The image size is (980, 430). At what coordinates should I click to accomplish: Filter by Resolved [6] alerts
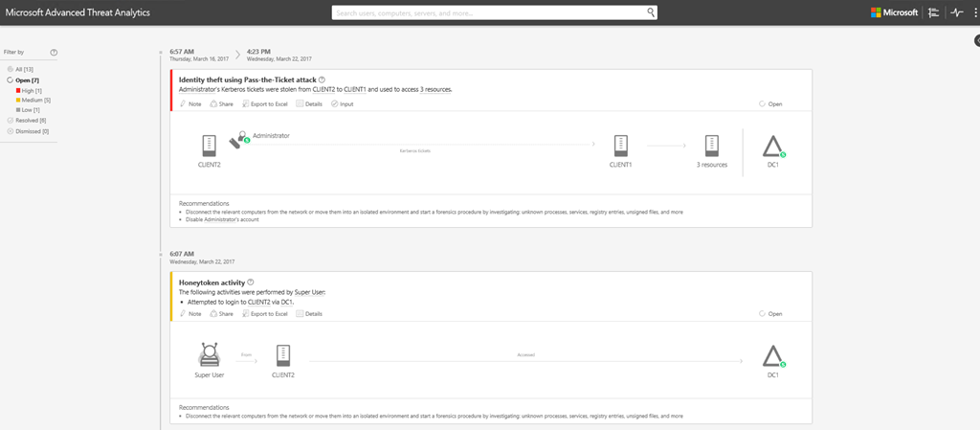click(x=27, y=120)
